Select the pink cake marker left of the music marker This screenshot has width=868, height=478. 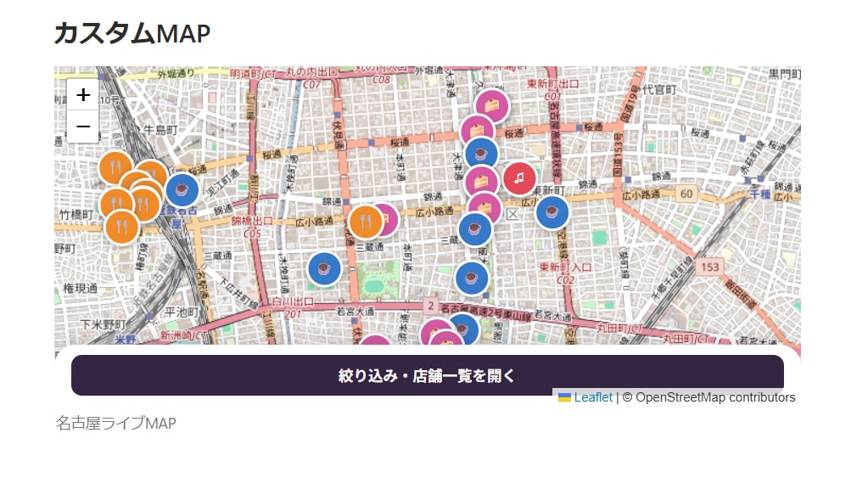pyautogui.click(x=480, y=181)
